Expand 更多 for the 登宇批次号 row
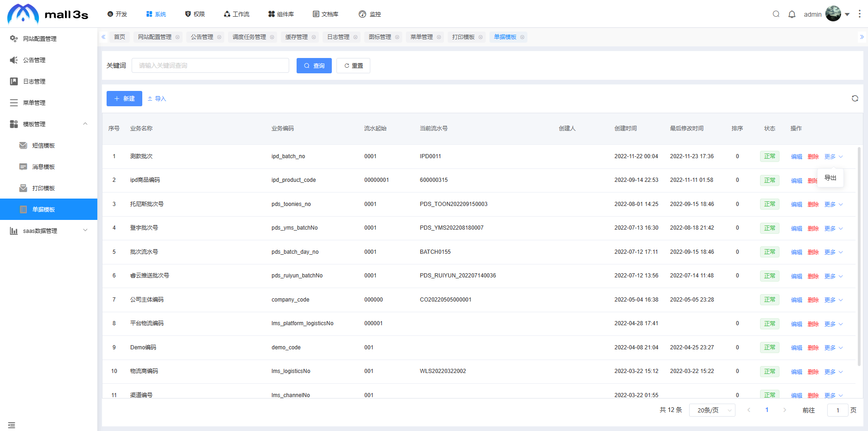This screenshot has height=431, width=868. click(x=833, y=229)
